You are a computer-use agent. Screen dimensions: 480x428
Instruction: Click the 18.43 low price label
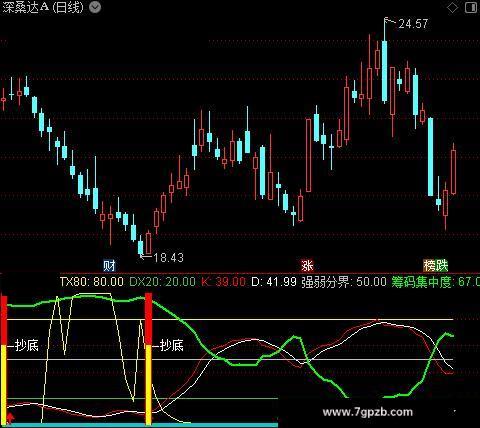pyautogui.click(x=169, y=257)
